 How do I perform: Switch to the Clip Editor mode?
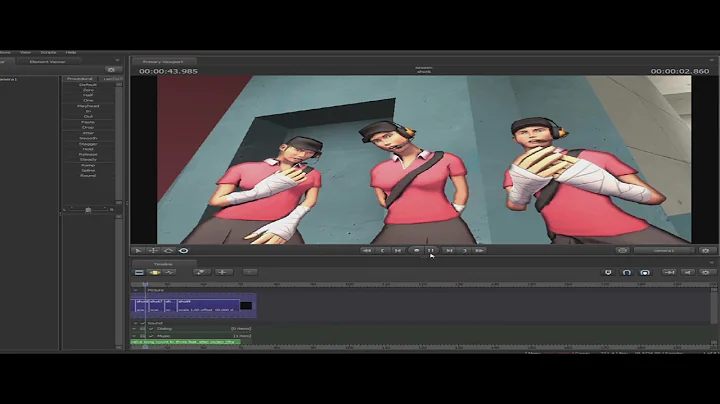(x=139, y=273)
